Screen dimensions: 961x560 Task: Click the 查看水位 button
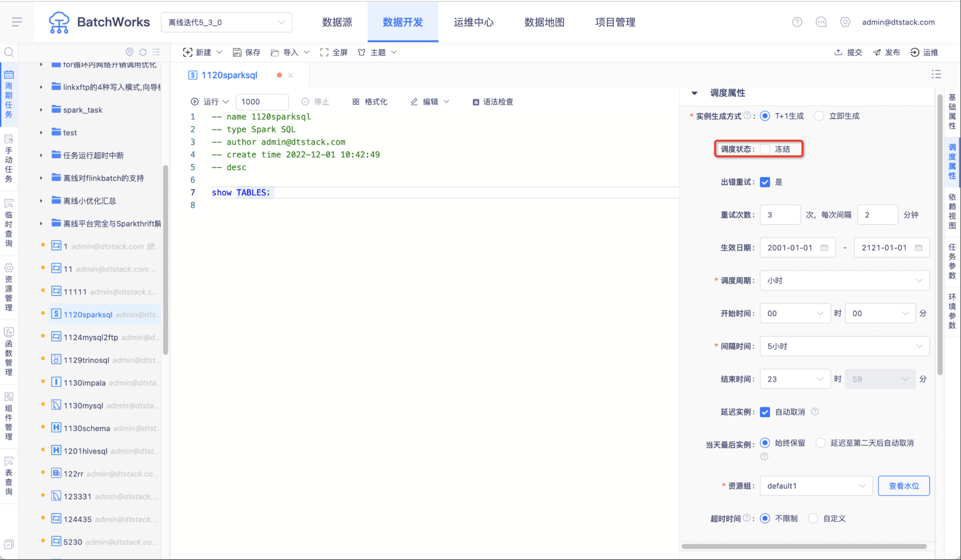coord(904,485)
